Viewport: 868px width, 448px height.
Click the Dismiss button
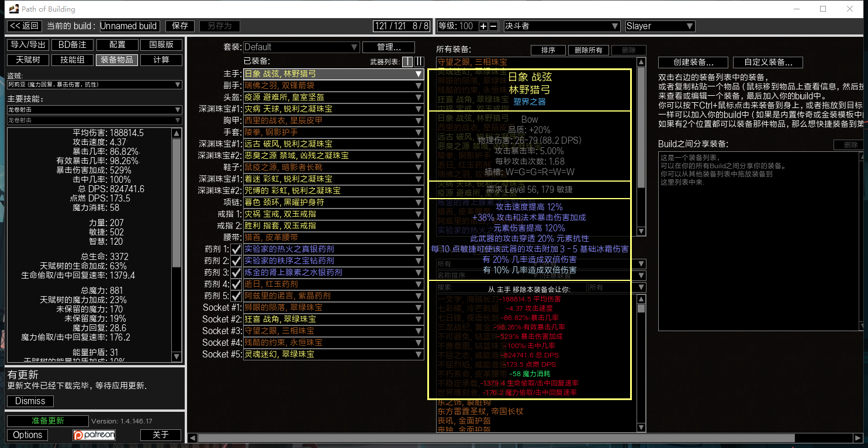click(30, 401)
